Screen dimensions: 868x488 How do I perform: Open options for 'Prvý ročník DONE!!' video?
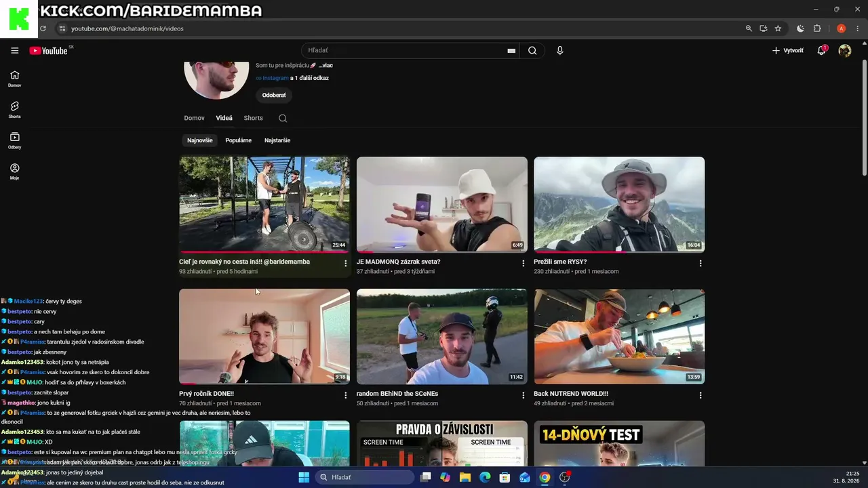point(345,395)
